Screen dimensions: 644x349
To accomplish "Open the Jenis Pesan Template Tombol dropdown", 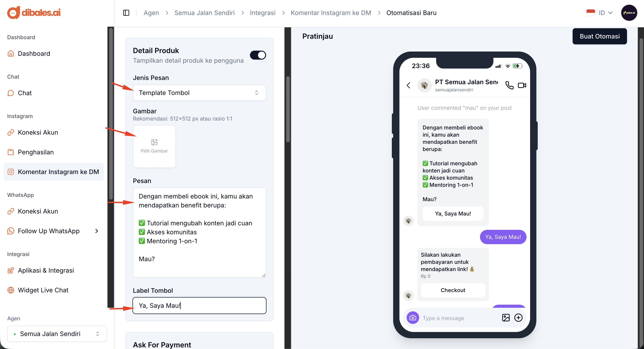I will pyautogui.click(x=199, y=93).
